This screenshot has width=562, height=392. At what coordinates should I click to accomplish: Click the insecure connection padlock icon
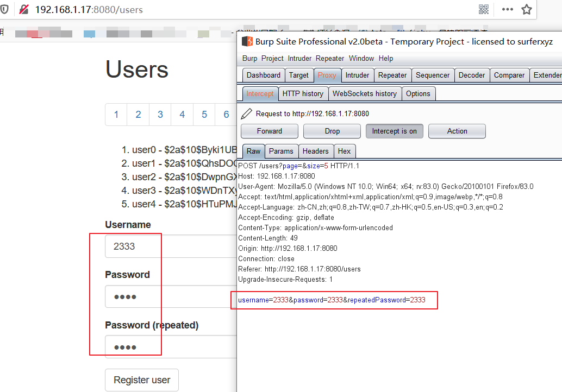pyautogui.click(x=24, y=9)
